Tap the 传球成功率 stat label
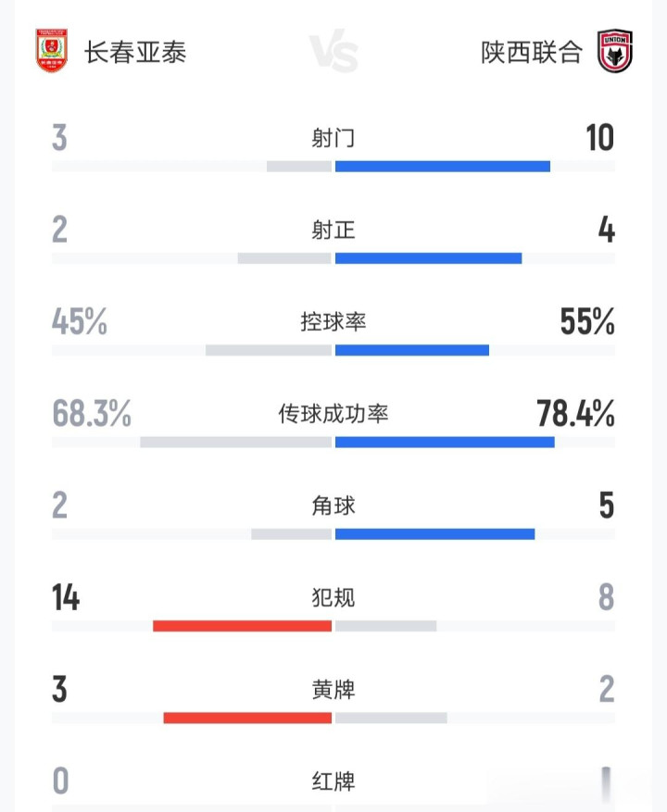 click(333, 414)
